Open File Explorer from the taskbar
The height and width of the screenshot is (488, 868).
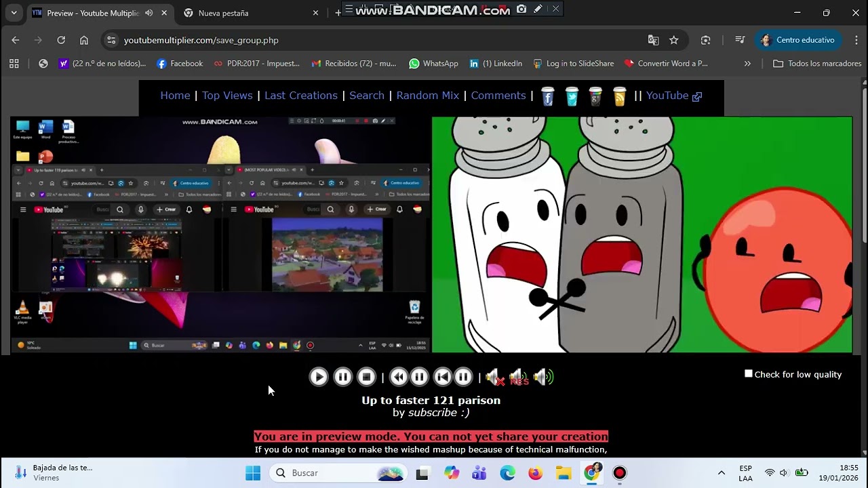pos(564,473)
